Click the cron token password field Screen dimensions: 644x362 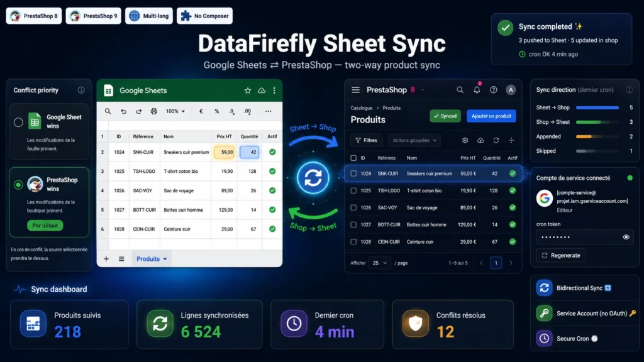pos(585,237)
